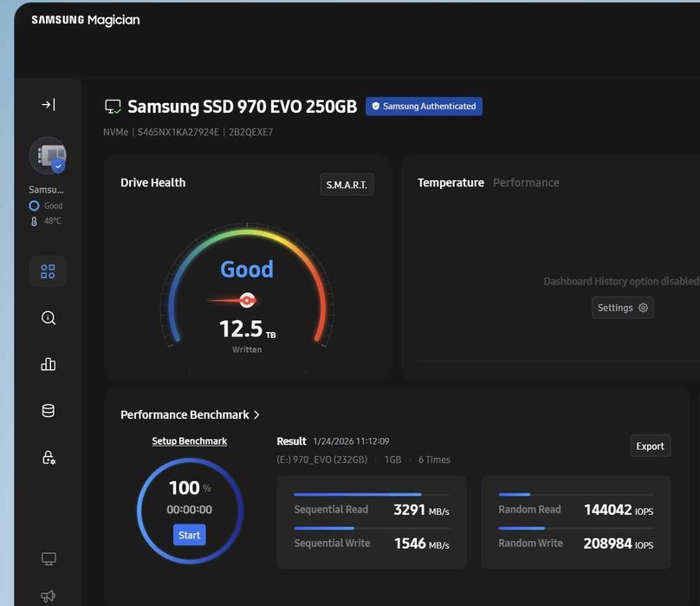
Task: Select the Samsung SSD drive thumbnail in sidebar
Action: point(49,155)
